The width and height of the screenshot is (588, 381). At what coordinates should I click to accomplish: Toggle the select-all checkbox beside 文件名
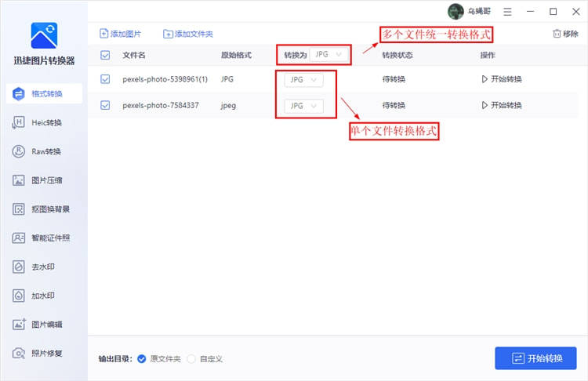pos(105,55)
